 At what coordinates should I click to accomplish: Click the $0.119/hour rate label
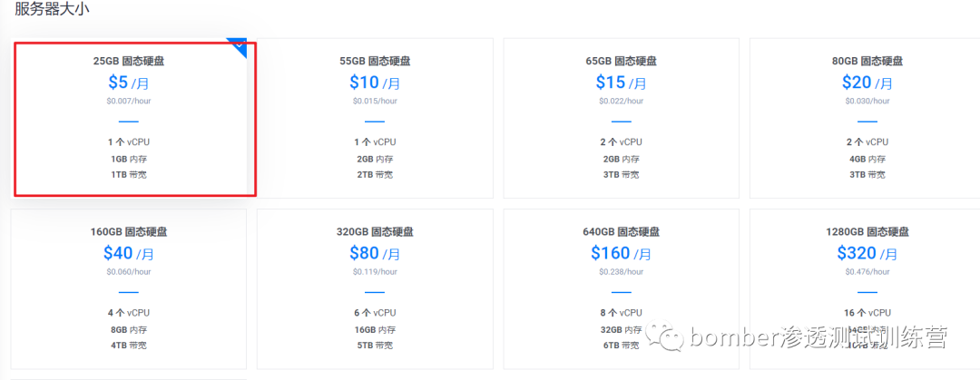(x=375, y=271)
